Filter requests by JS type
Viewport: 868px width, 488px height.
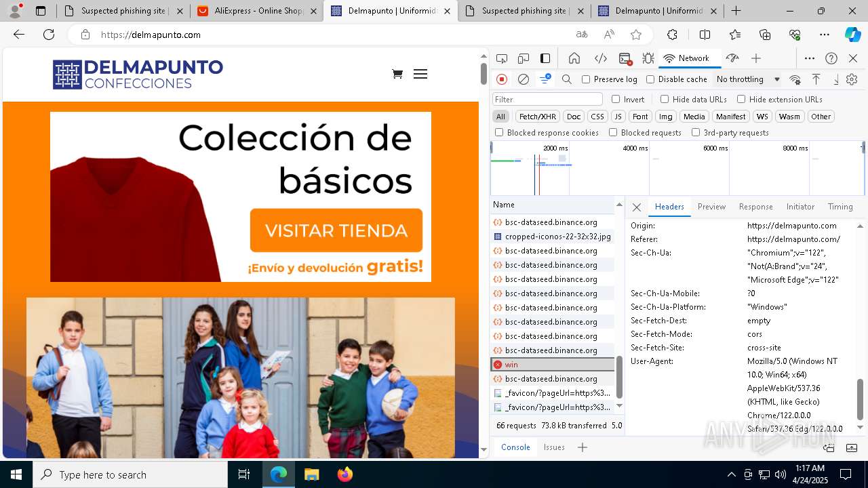(618, 117)
